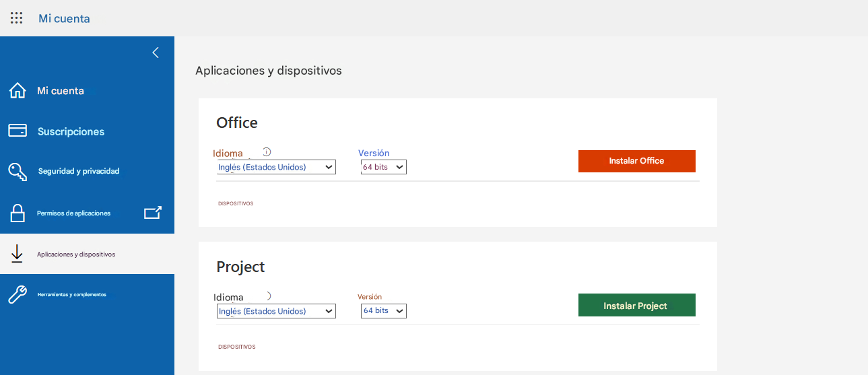Click the download arrow icon in sidebar
868x375 pixels.
pos(18,254)
